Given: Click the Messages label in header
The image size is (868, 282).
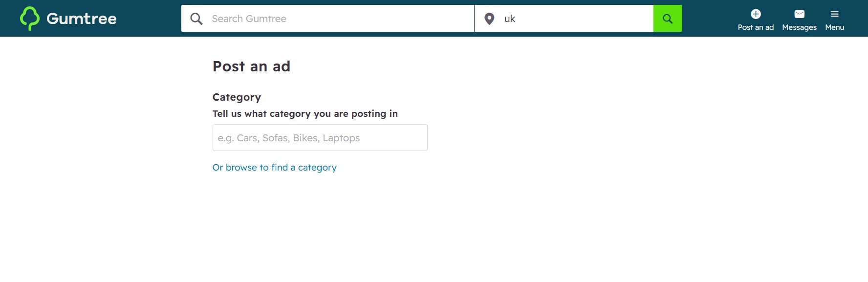Looking at the screenshot, I should 799,27.
